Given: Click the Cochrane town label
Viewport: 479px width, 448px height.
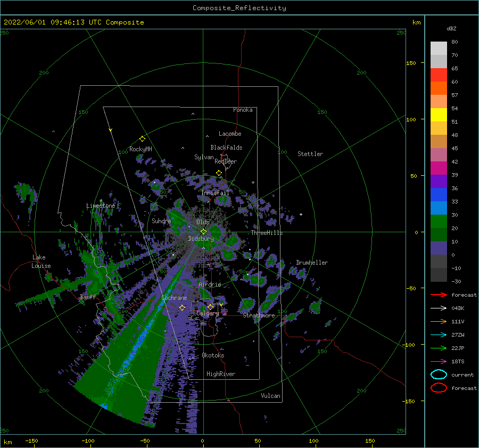Looking at the screenshot, I should 174,298.
